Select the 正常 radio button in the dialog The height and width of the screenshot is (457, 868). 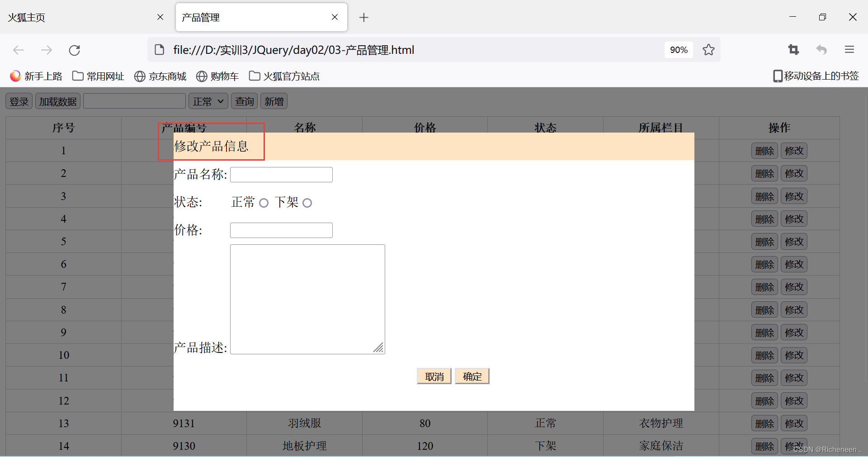point(264,203)
